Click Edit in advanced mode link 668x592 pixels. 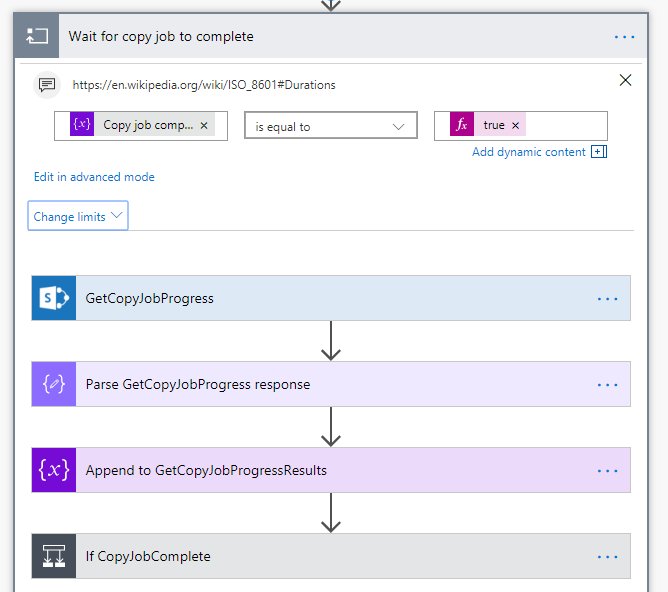pos(94,177)
